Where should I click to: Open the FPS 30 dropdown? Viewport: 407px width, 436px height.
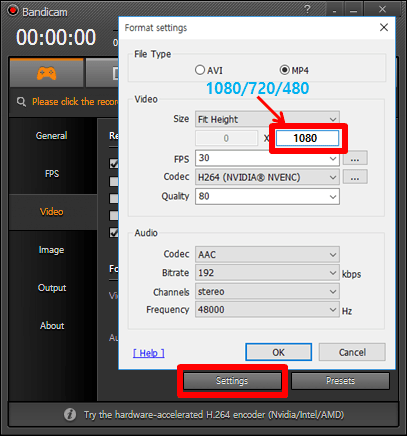click(x=267, y=158)
